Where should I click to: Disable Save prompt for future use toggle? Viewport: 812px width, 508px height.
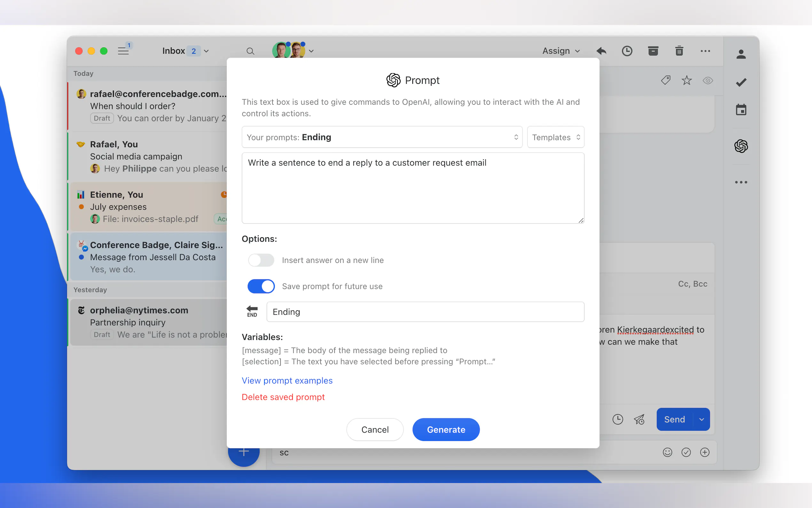261,286
